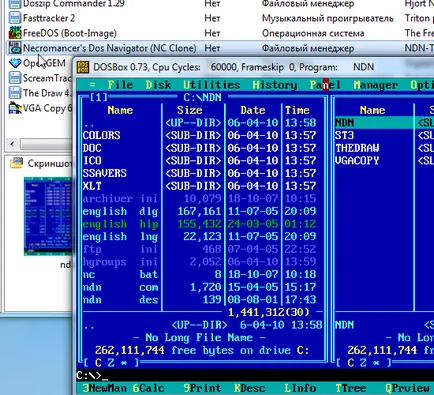The image size is (434, 395).
Task: Click the Fasttracker 2 floppy icon
Action: (15, 18)
